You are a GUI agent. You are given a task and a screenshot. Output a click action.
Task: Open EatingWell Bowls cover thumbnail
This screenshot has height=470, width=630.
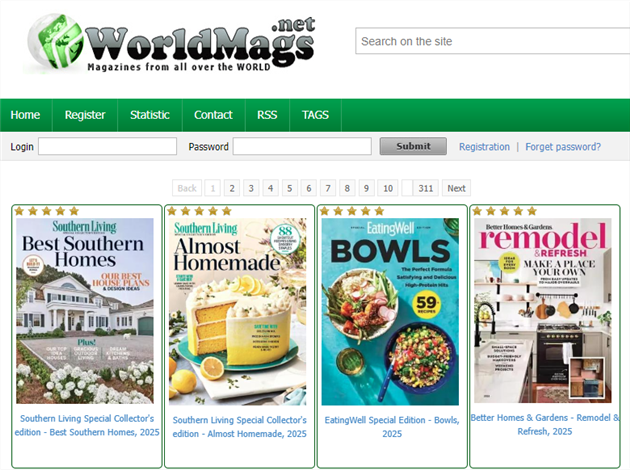[390, 311]
